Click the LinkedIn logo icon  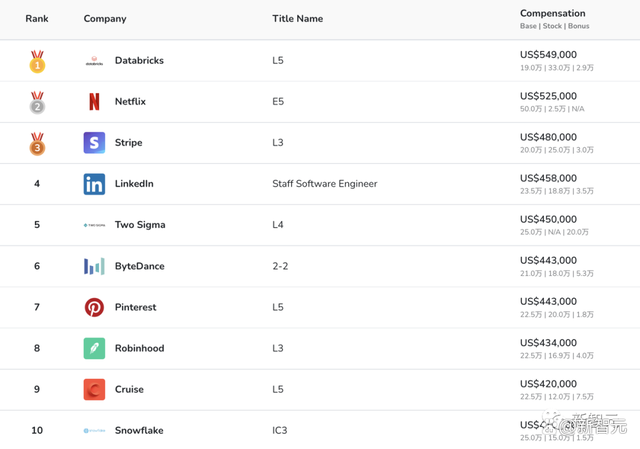click(x=94, y=184)
